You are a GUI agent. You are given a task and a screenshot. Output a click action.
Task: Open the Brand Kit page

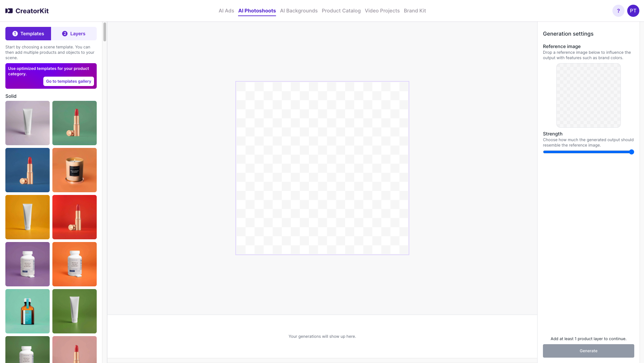tap(414, 11)
